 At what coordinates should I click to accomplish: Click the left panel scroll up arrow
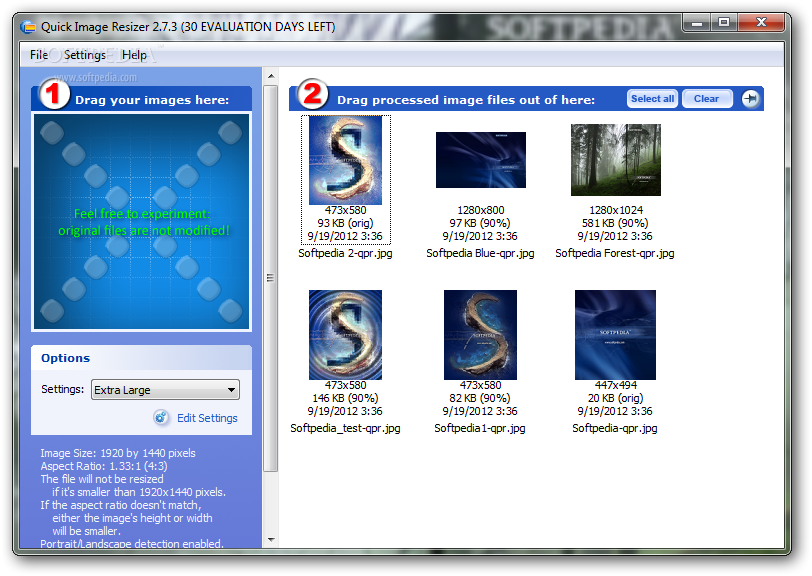click(x=271, y=76)
